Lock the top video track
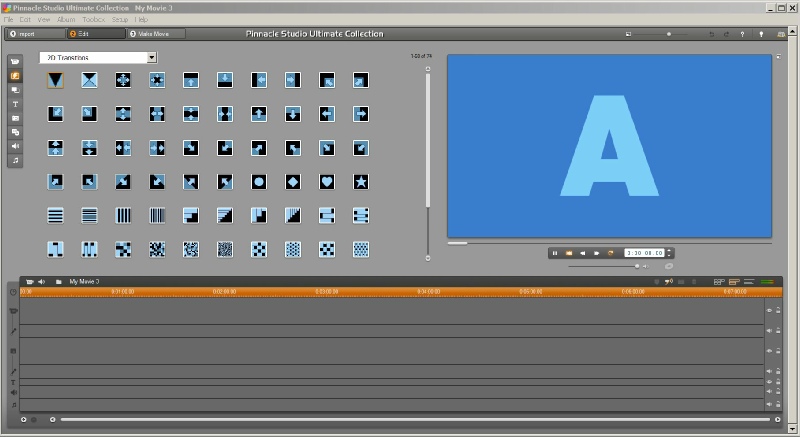800x437 pixels. [x=778, y=311]
